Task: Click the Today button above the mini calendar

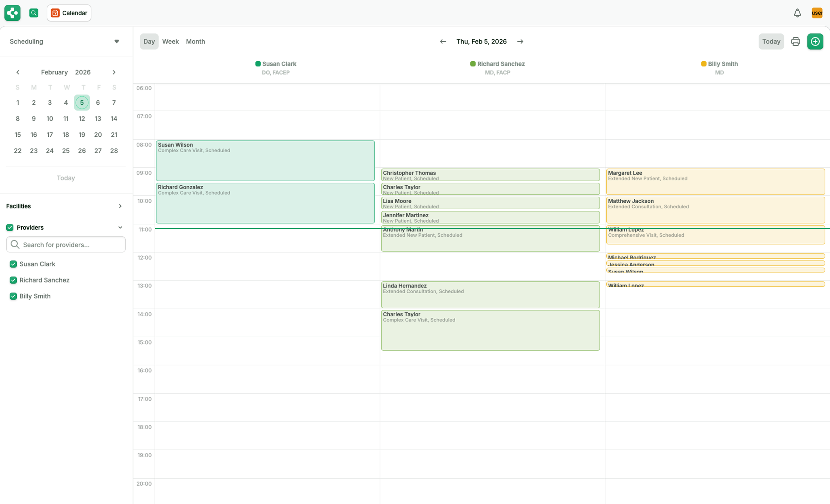Action: point(65,178)
